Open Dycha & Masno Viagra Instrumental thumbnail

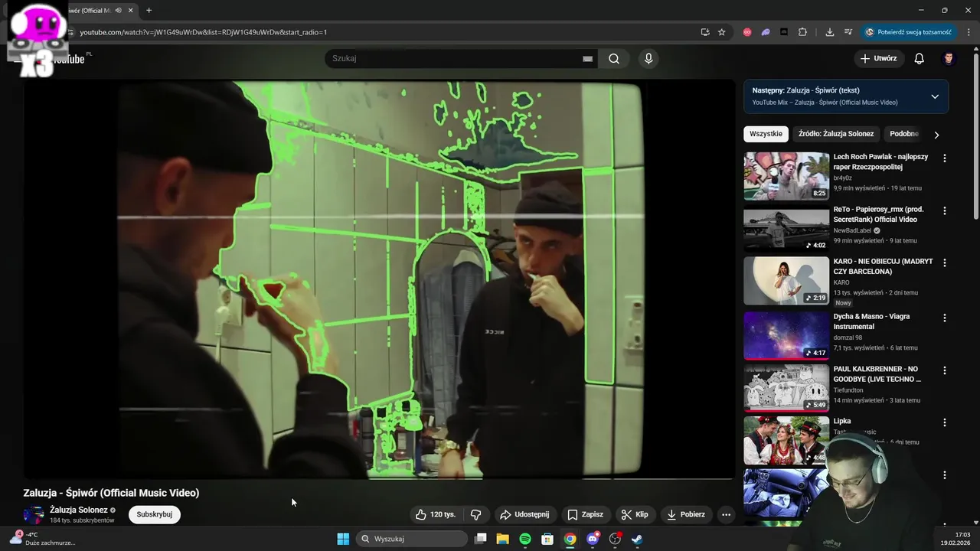[786, 335]
